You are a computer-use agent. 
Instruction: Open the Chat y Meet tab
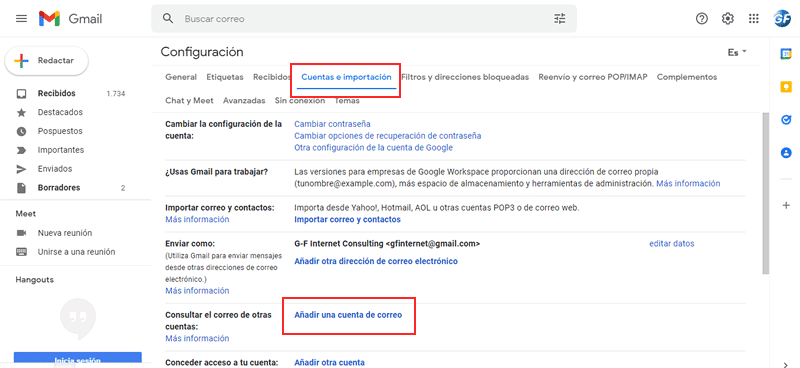point(189,101)
